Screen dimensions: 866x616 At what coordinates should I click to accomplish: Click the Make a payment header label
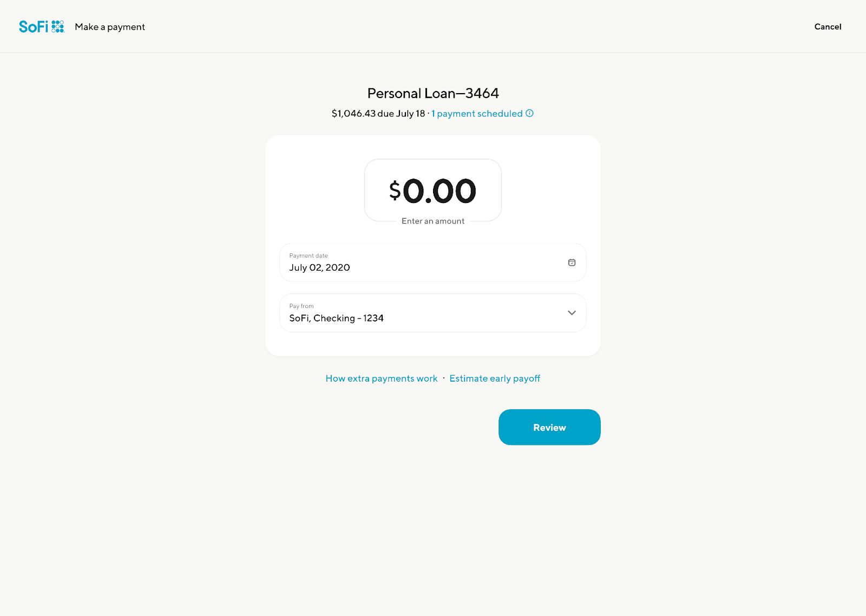(x=109, y=27)
